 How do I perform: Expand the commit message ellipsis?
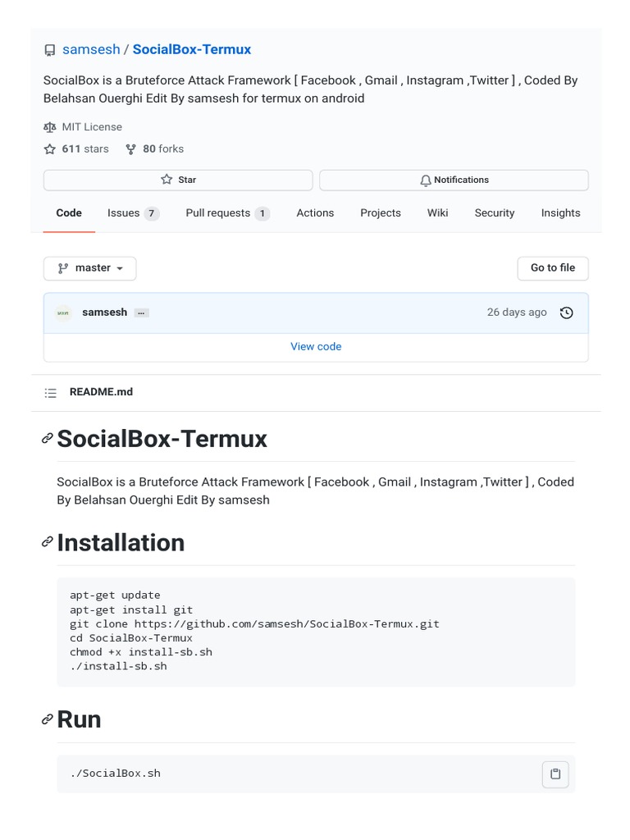[142, 313]
